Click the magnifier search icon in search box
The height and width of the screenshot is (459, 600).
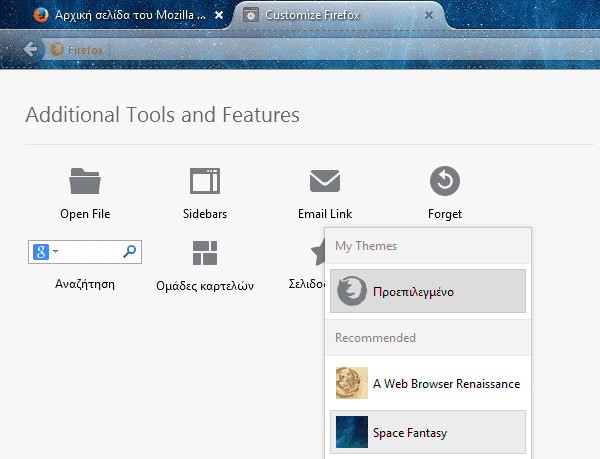129,252
